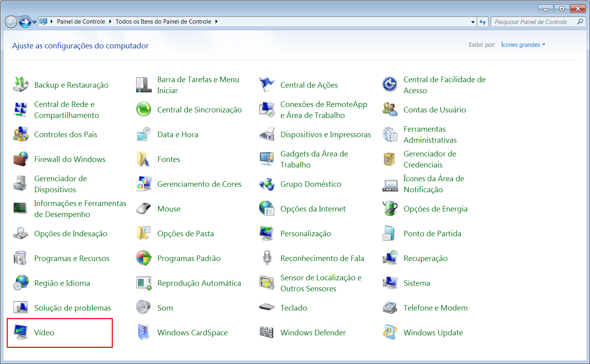This screenshot has width=590, height=364.
Task: Click the Control Panel icon in address bar
Action: [43, 22]
